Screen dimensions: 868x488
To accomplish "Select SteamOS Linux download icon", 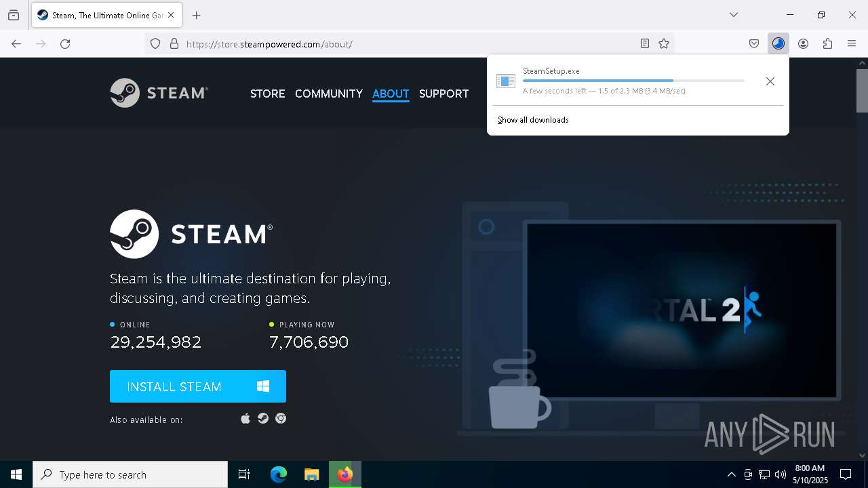I will (x=263, y=418).
